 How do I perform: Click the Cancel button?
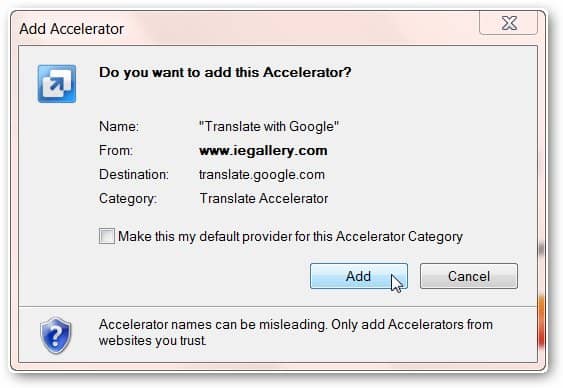(469, 276)
